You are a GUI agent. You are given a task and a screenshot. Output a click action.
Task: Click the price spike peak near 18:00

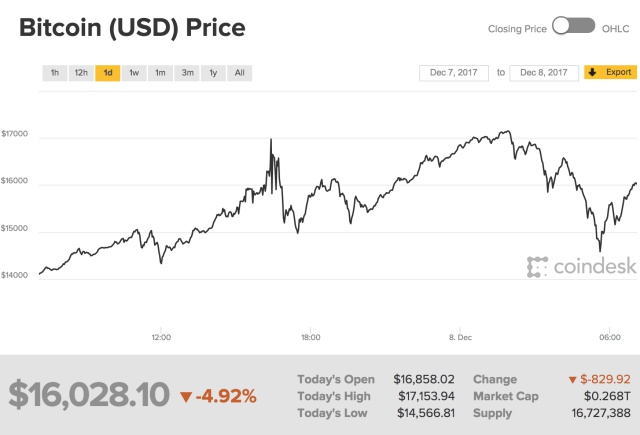coord(271,140)
